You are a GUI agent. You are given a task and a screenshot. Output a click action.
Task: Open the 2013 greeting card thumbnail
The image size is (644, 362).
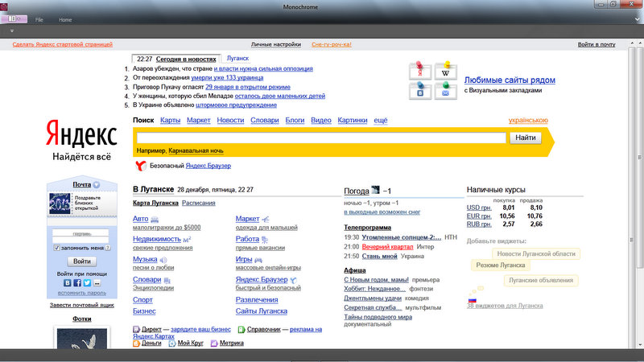pos(60,204)
